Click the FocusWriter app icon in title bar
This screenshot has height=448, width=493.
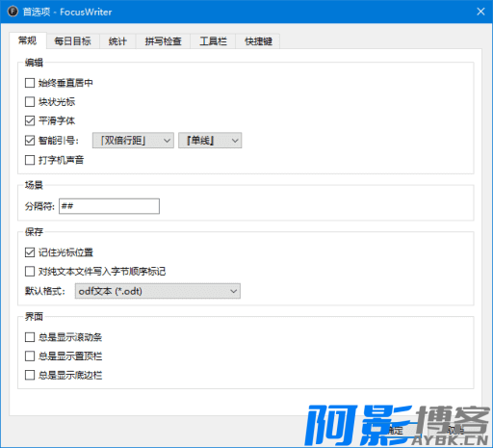[x=13, y=12]
